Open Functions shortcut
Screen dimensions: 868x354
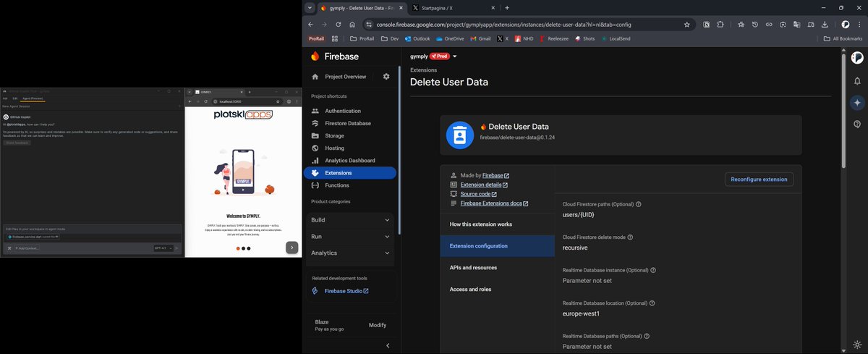pos(337,185)
